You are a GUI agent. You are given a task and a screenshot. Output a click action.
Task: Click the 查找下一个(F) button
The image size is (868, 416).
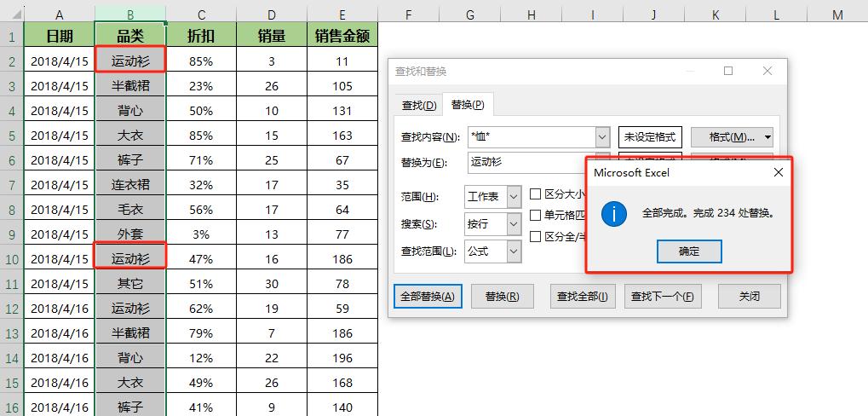tap(663, 297)
